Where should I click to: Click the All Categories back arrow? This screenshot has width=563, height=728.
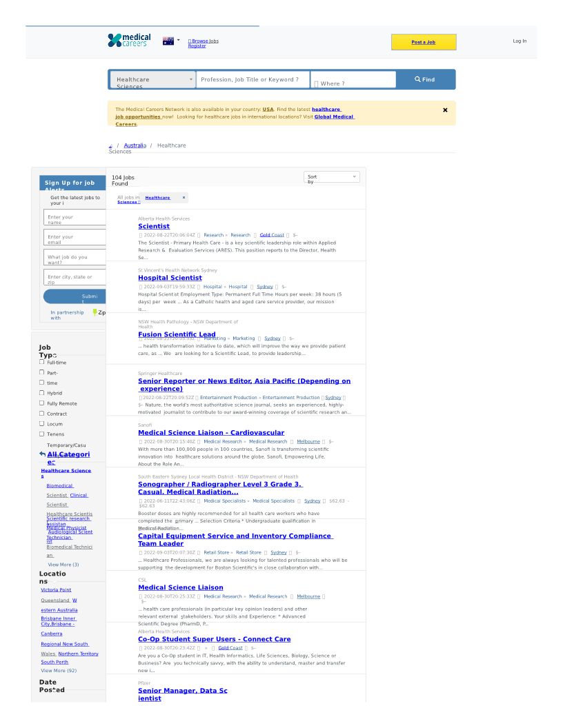click(43, 454)
